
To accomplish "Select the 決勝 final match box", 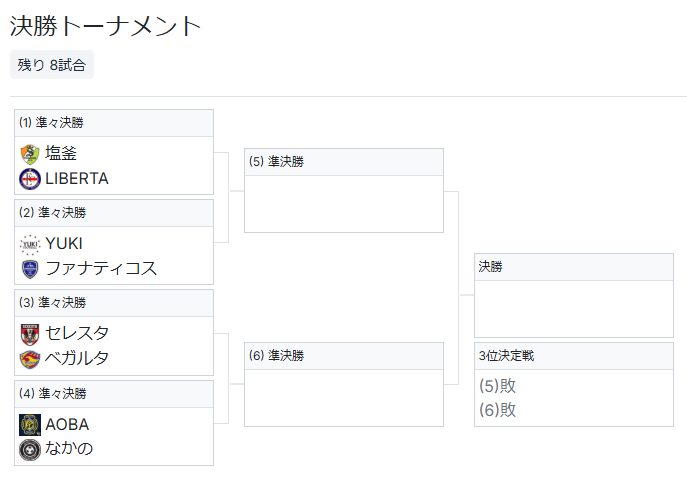I will pyautogui.click(x=573, y=296).
